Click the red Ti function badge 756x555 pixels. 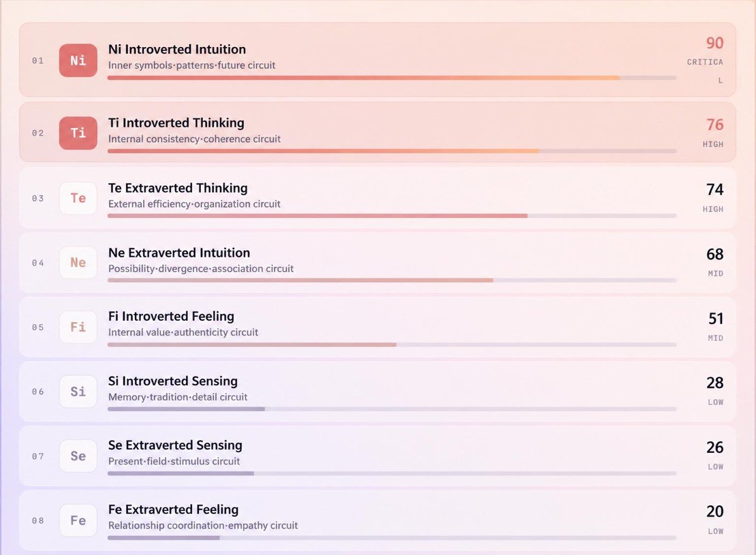(78, 133)
